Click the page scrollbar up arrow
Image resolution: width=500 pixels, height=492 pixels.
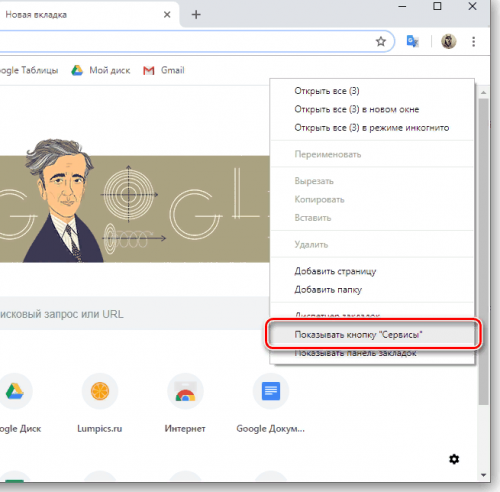coord(483,92)
